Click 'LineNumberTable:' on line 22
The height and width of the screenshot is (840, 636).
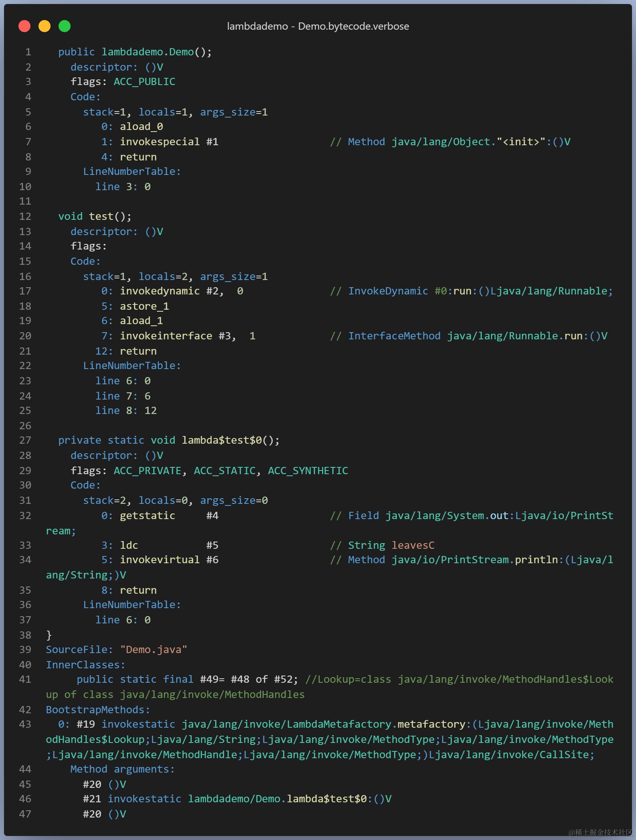click(x=132, y=366)
